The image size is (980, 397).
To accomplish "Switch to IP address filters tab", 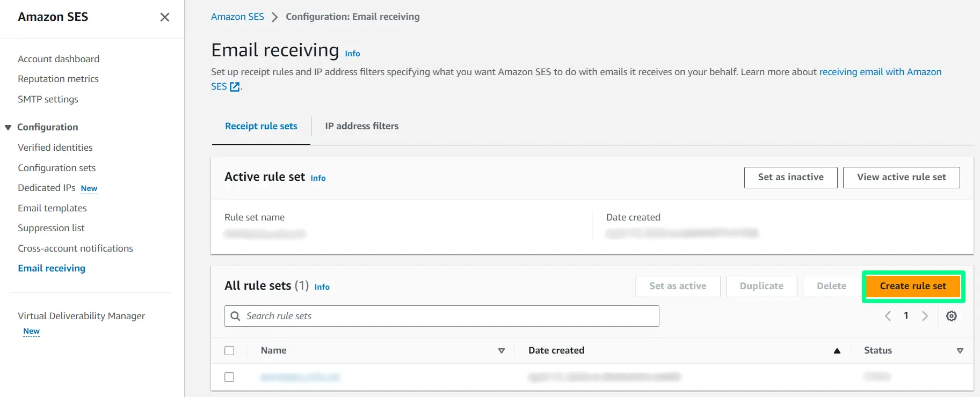I will [362, 126].
